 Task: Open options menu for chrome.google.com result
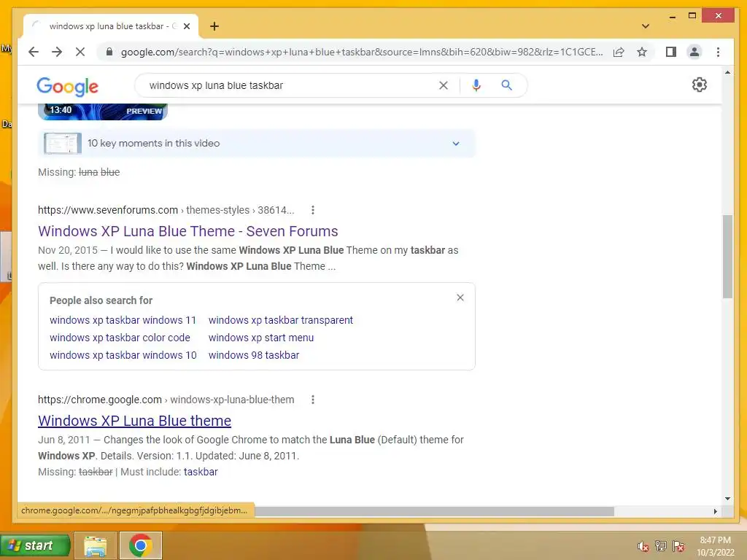(312, 400)
